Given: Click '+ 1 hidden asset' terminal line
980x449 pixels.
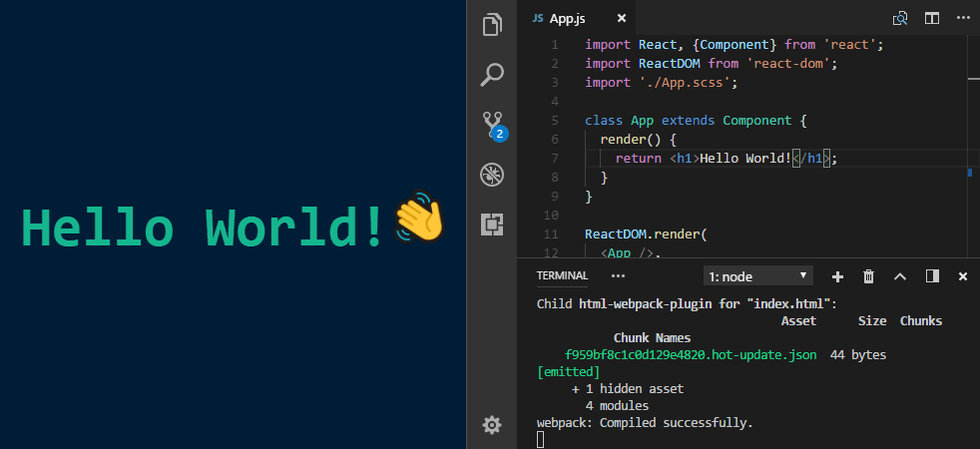Looking at the screenshot, I should click(x=628, y=389).
